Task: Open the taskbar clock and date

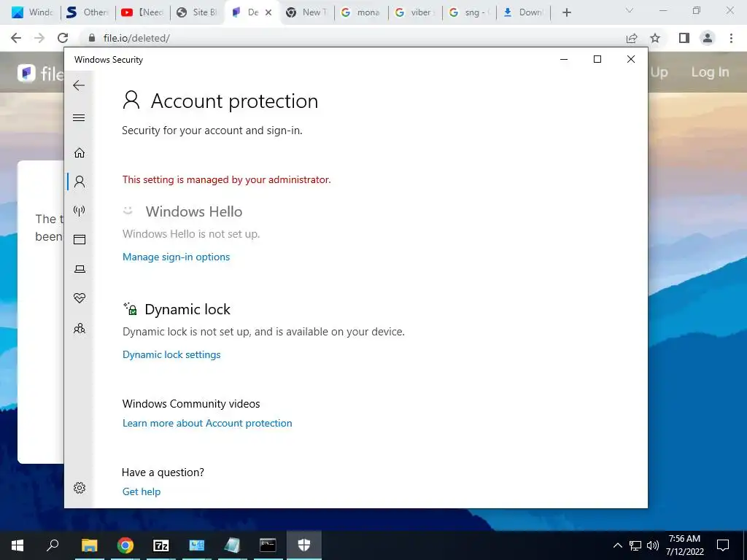Action: [x=684, y=545]
